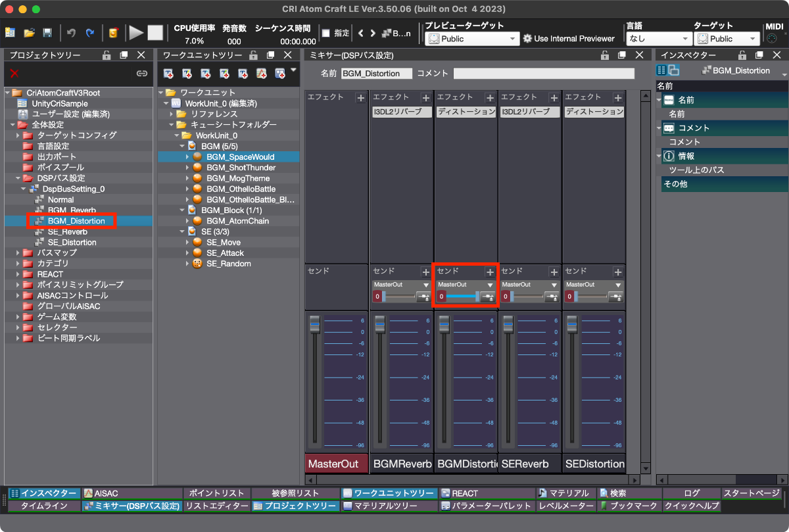Select BGM_MogTheme cue in work unit tree
789x532 pixels.
point(237,178)
